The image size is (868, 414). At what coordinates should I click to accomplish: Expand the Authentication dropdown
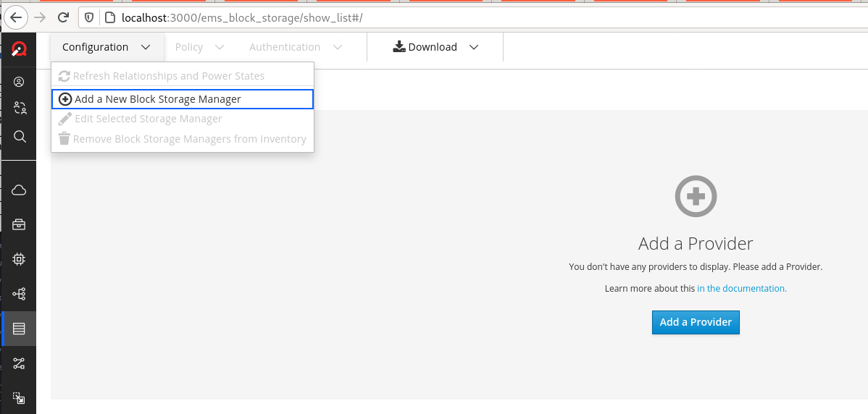pyautogui.click(x=296, y=47)
